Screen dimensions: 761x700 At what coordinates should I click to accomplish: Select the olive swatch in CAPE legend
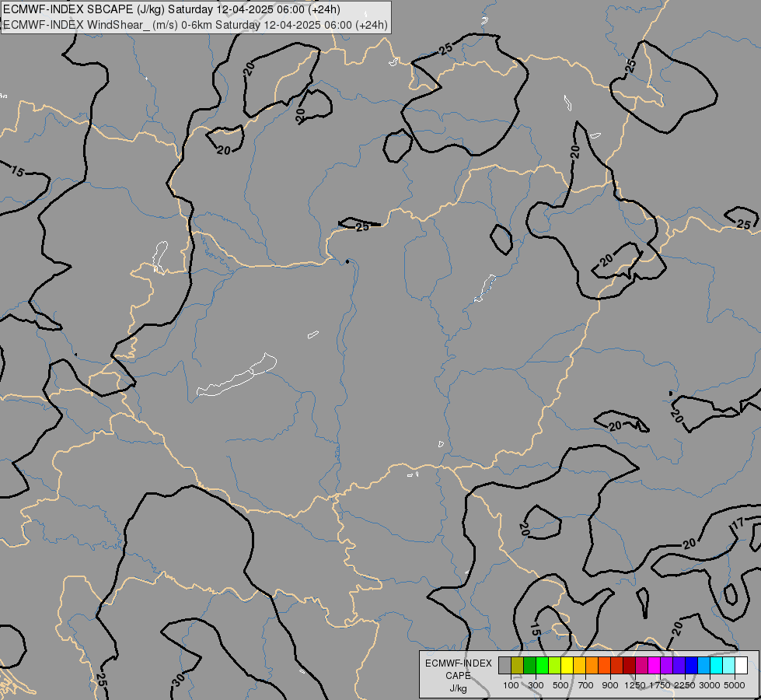coord(518,665)
